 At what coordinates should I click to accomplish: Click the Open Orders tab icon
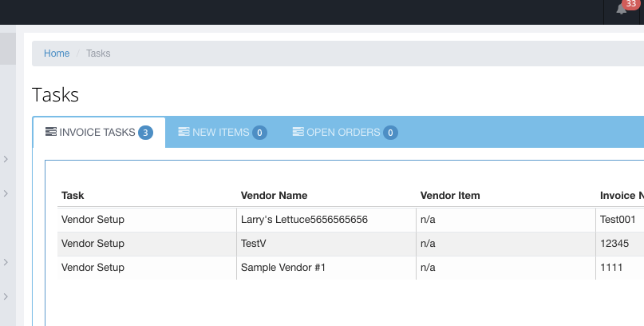pos(298,132)
